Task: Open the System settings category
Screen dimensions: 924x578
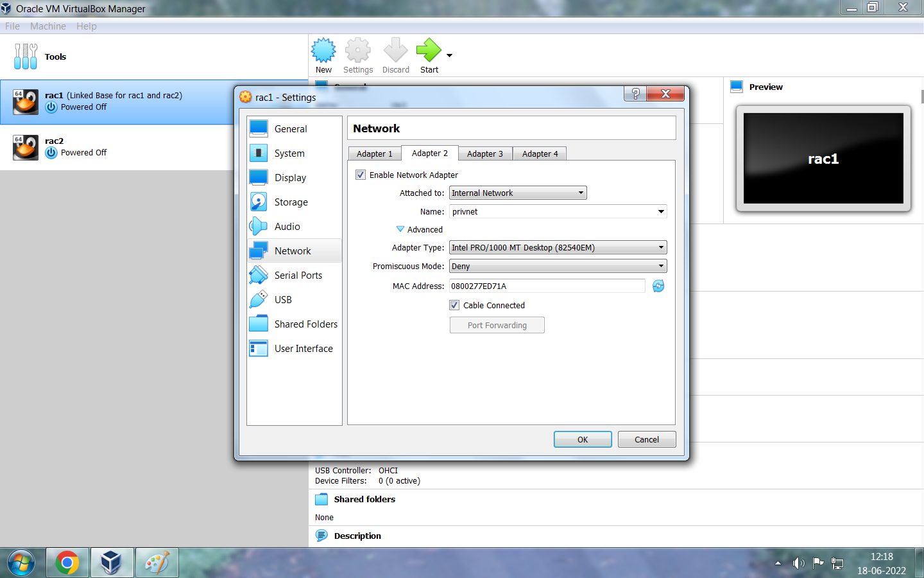Action: point(294,153)
